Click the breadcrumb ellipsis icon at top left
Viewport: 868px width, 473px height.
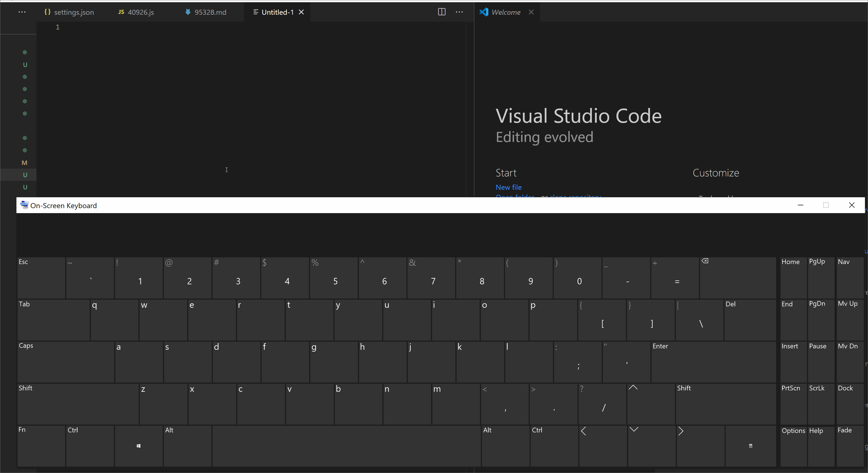tap(22, 12)
